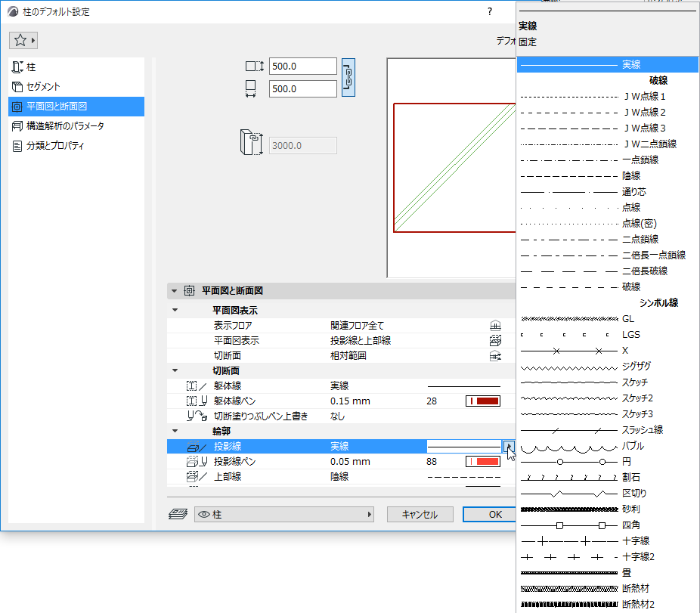Choose 割石 symbol line type
700x613 pixels.
tap(607, 478)
